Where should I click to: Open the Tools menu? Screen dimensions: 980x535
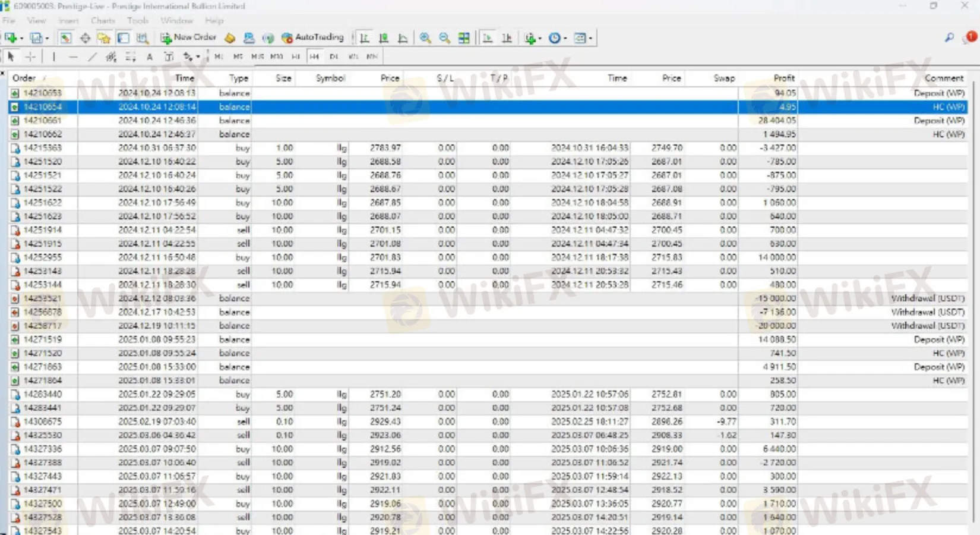coord(137,21)
